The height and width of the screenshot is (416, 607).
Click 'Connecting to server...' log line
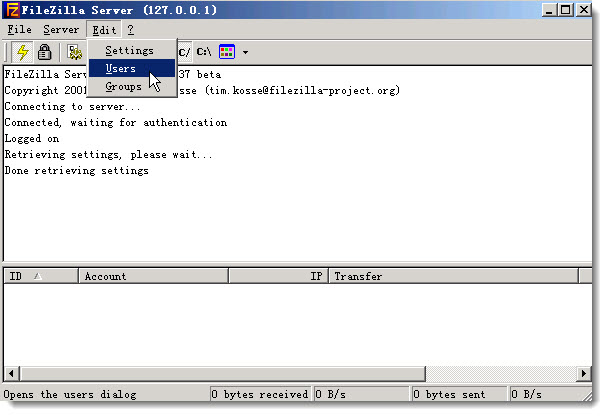pos(72,106)
